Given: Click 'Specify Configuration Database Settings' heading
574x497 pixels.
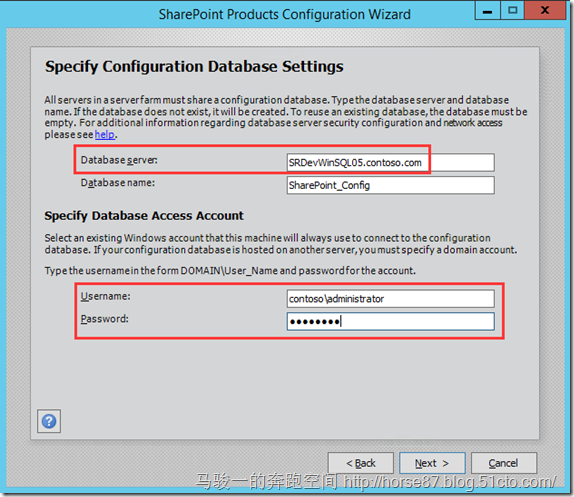Looking at the screenshot, I should (x=194, y=67).
